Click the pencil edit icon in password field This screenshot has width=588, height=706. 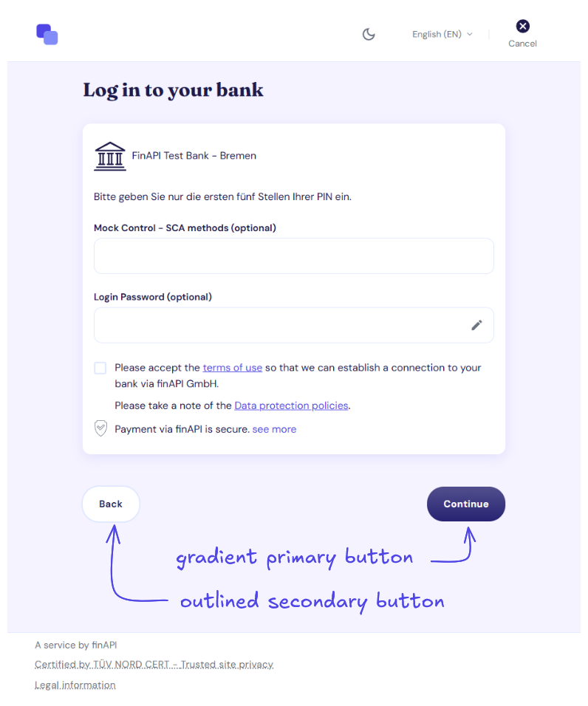point(476,325)
